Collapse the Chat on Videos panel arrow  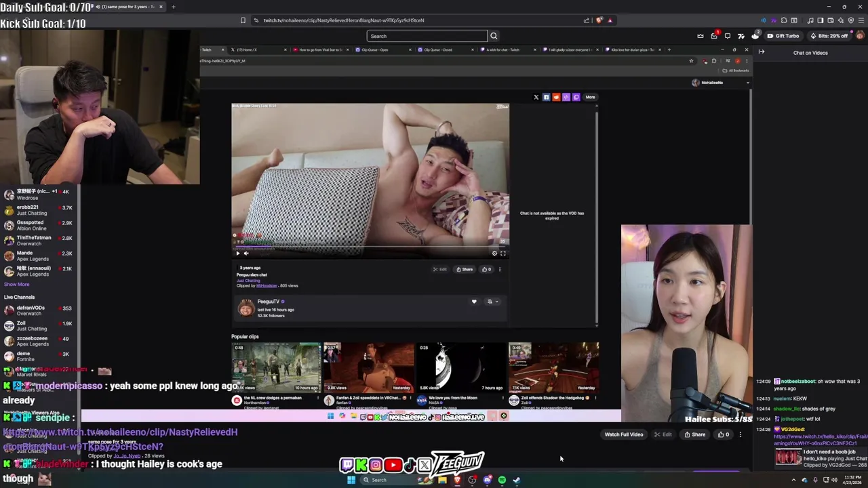coord(762,52)
